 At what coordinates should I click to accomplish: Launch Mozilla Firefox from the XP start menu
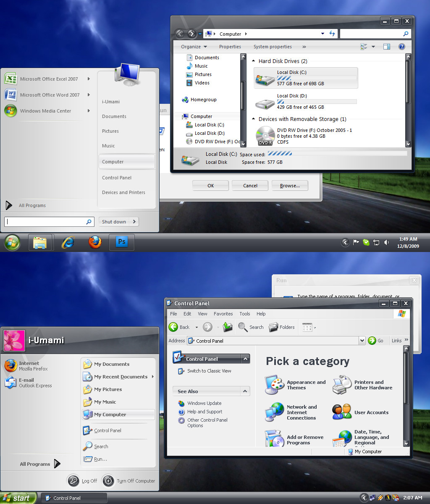tap(27, 366)
